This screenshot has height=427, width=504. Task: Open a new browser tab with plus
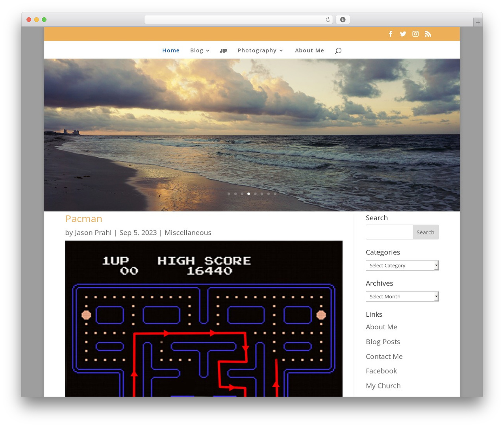[478, 22]
